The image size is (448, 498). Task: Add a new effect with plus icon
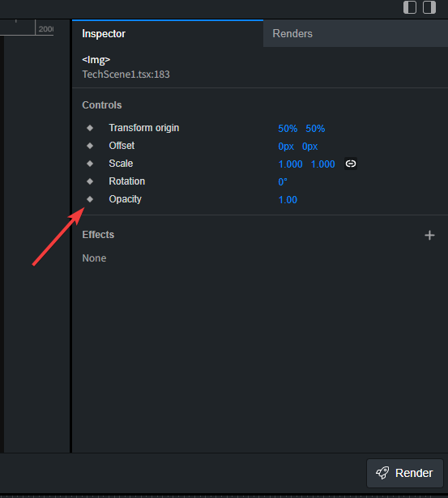429,236
